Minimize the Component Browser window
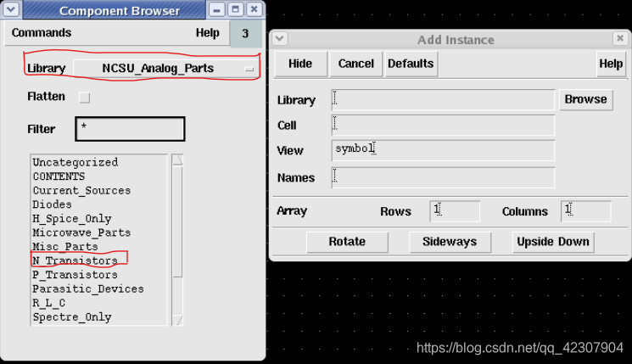 click(217, 10)
